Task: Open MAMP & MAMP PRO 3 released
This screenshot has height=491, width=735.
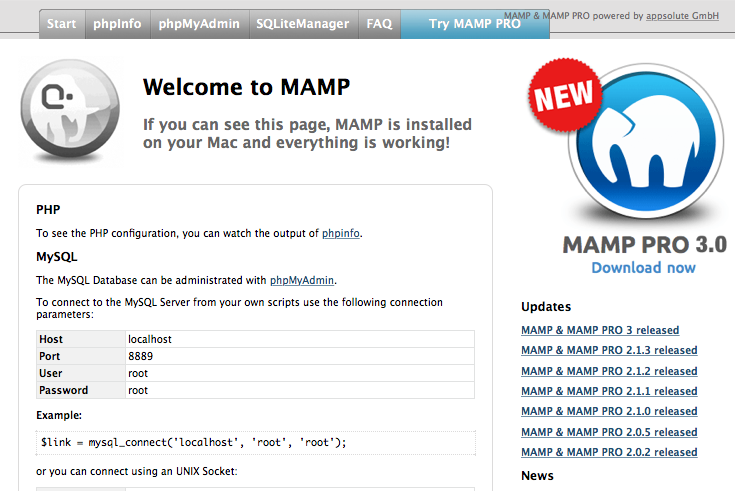Action: pos(600,330)
